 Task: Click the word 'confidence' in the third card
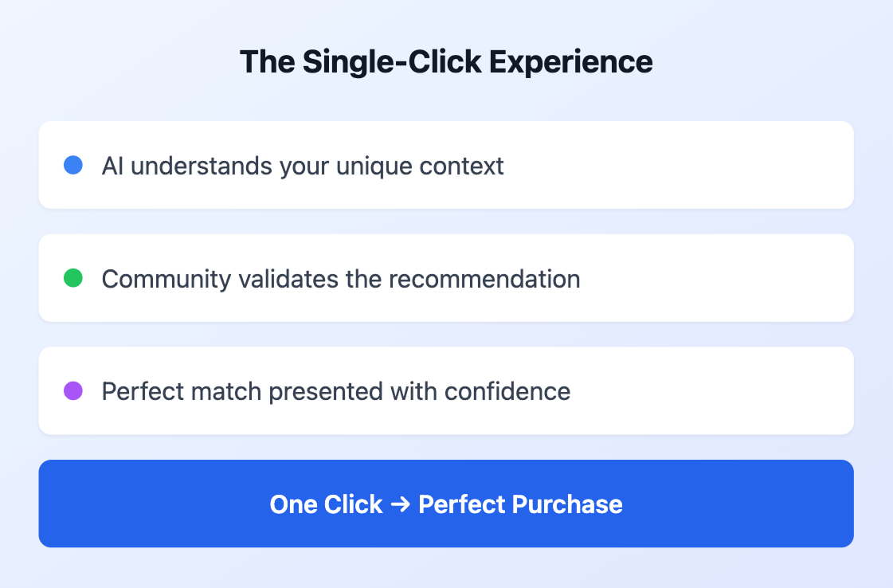pos(507,391)
